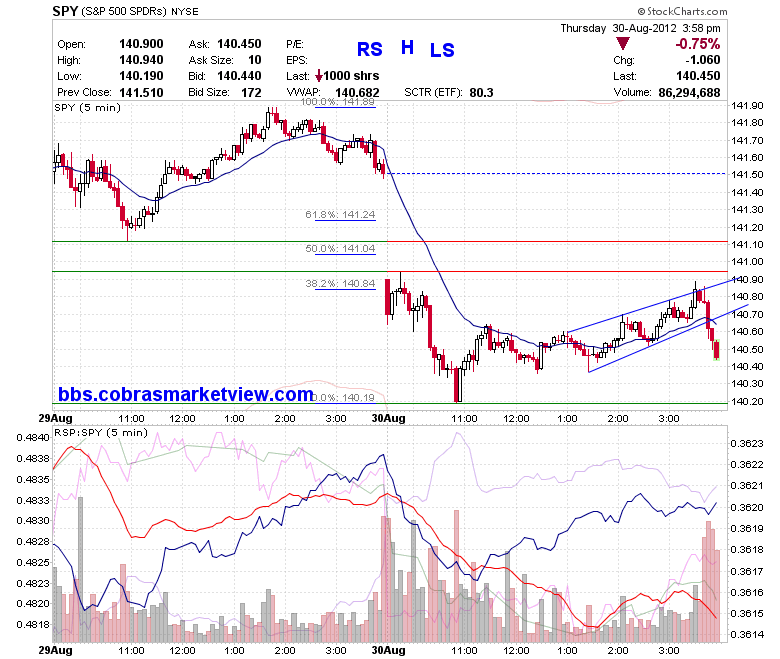Click the P/E label

click(x=295, y=44)
